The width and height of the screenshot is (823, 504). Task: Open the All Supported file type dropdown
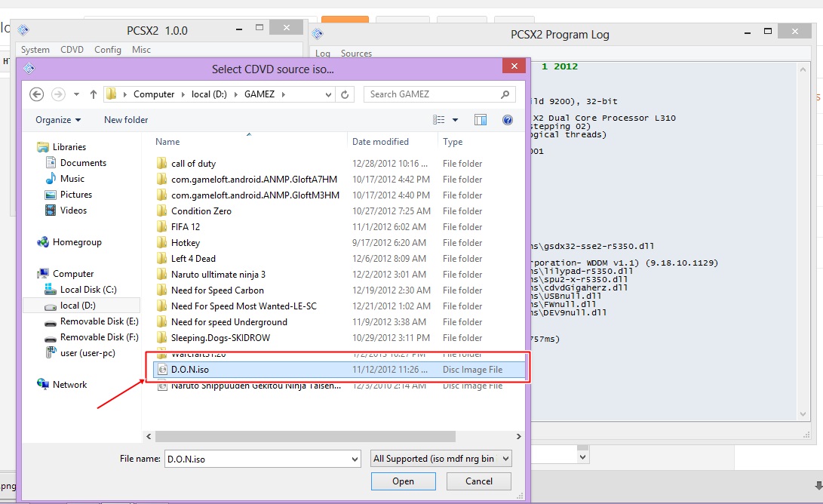[x=441, y=458]
